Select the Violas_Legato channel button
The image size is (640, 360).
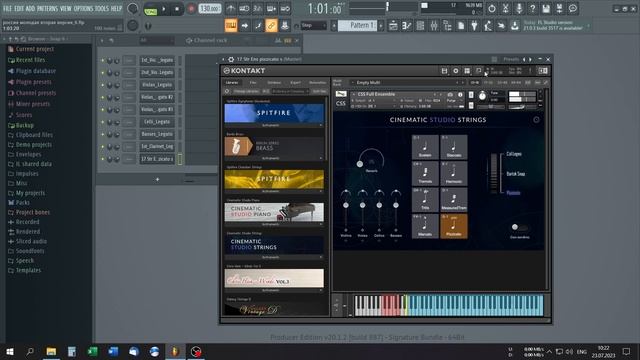pos(157,85)
